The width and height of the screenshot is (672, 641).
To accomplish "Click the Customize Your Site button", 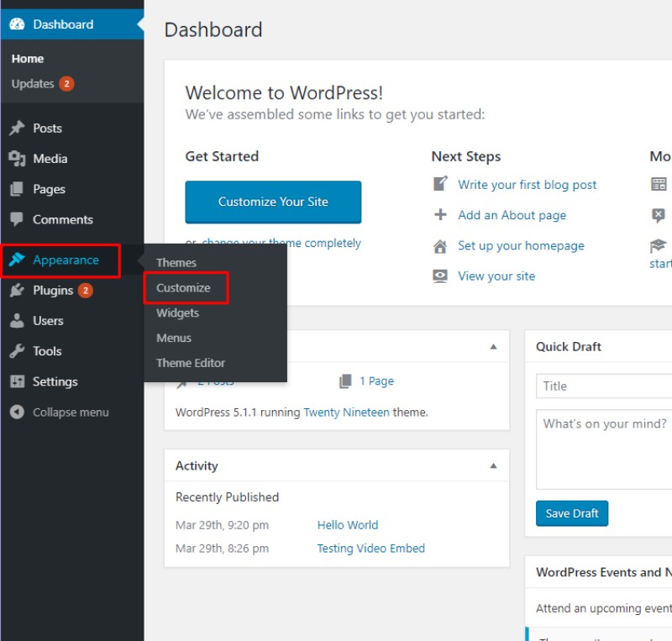I will pos(273,202).
